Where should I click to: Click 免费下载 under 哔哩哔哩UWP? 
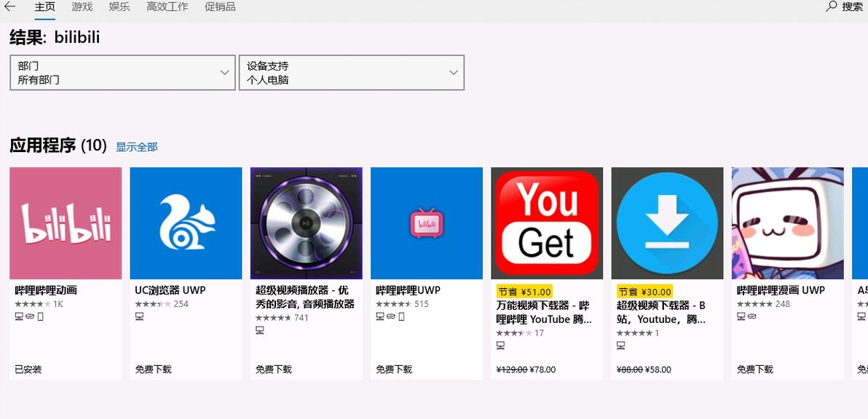tap(394, 370)
